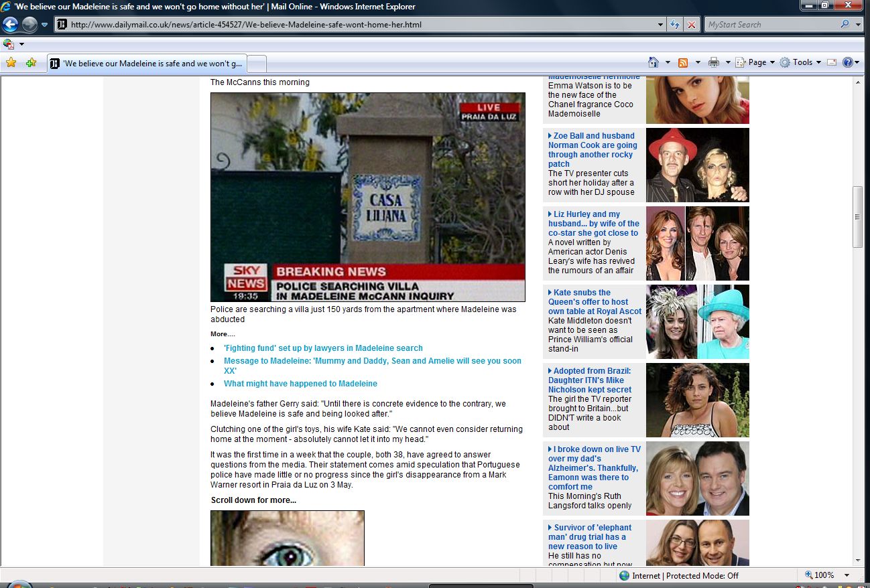Click in the MyStart Search box

769,25
